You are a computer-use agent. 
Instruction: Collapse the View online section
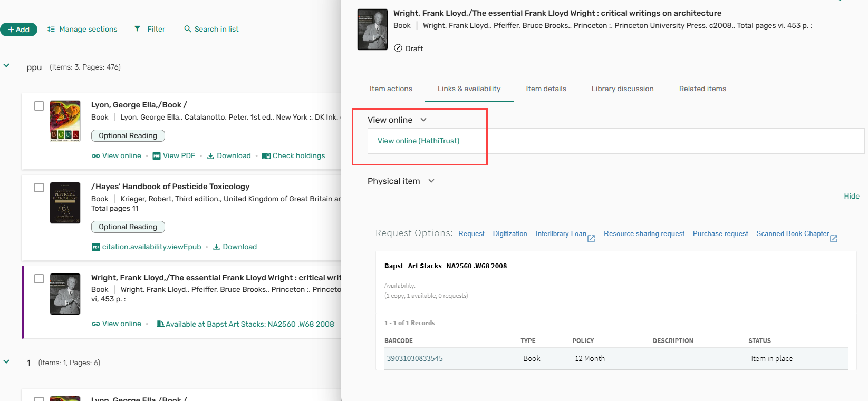(423, 120)
